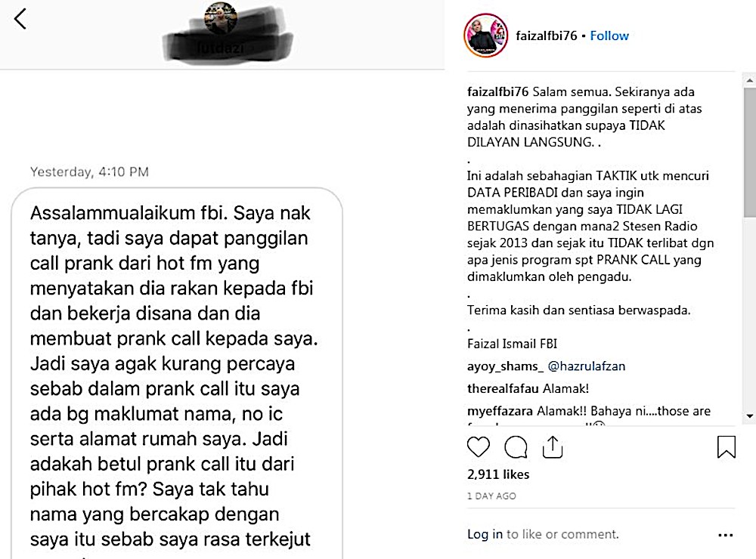Share the post with the upload arrow icon
The height and width of the screenshot is (559, 756).
pos(553,446)
